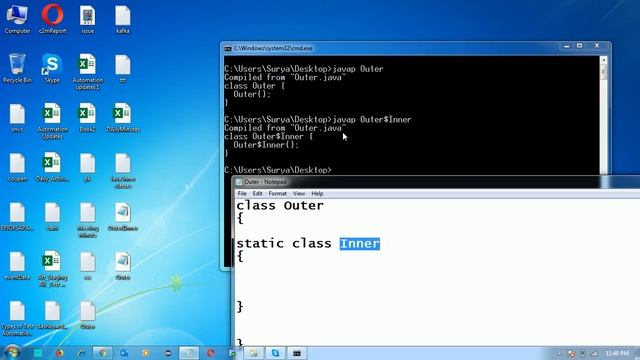Viewport: 640px width, 360px height.
Task: Open Firefox from the taskbar
Action: coord(59,353)
